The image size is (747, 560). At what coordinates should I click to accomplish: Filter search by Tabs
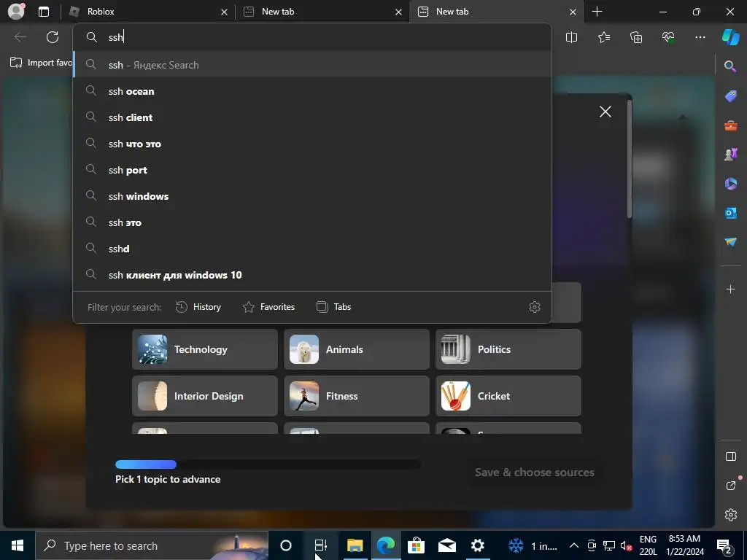click(334, 307)
